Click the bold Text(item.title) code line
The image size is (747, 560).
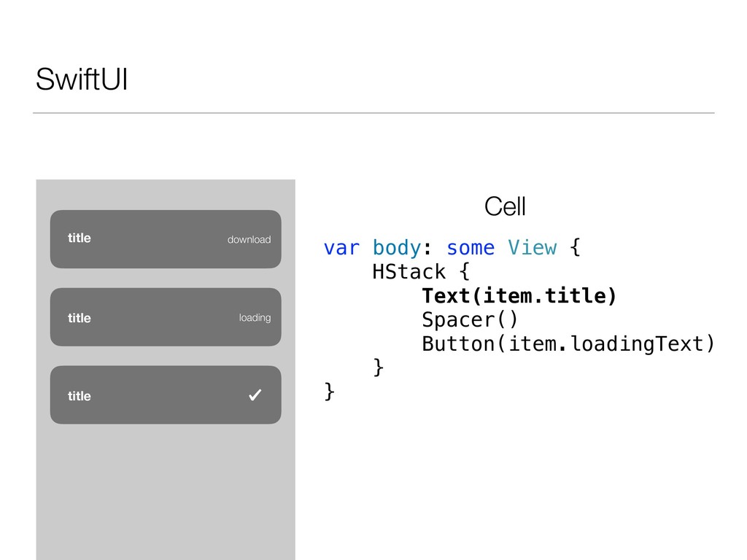pos(519,296)
